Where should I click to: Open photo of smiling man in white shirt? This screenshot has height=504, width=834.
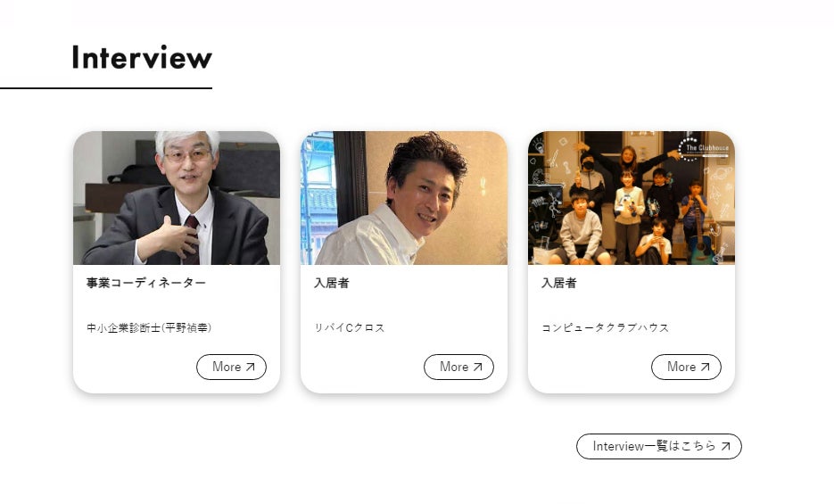[404, 198]
